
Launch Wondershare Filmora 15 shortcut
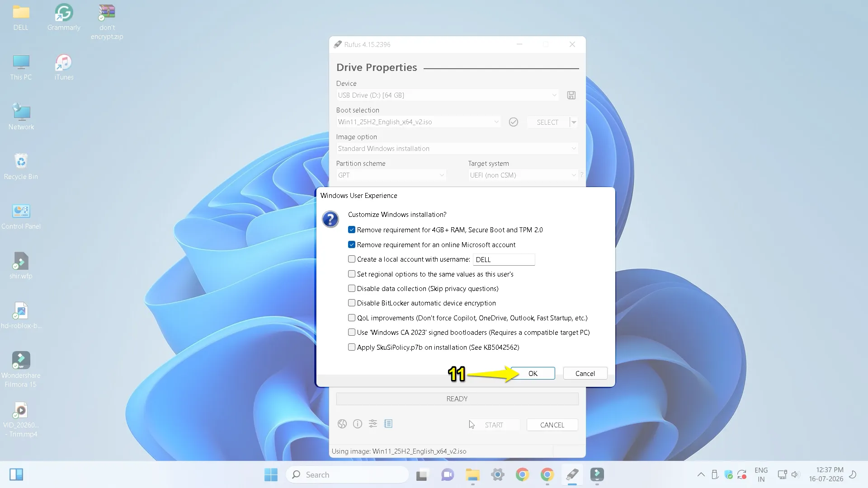tap(21, 370)
